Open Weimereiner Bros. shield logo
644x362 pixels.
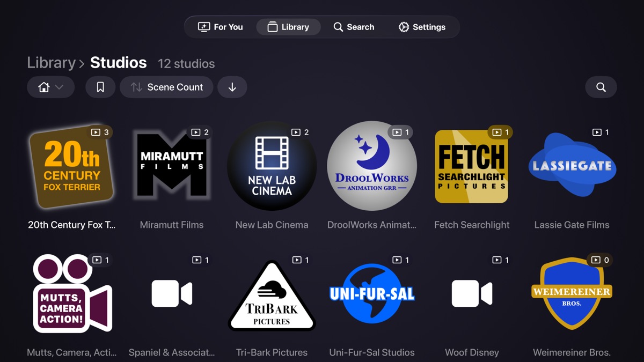(x=572, y=293)
